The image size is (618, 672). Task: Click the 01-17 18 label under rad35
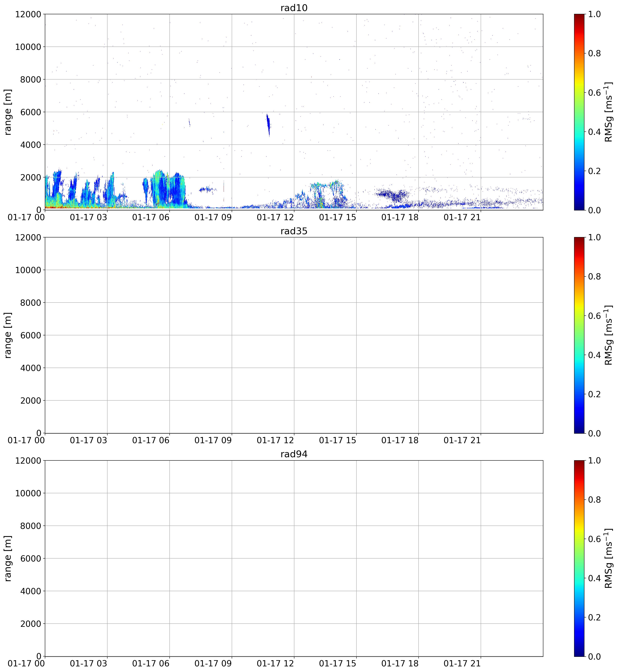(x=400, y=440)
